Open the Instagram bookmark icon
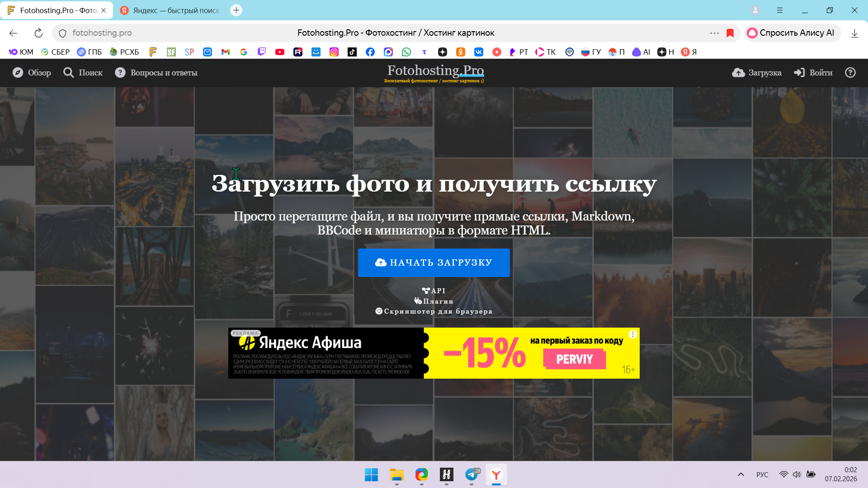The image size is (868, 488). (x=334, y=52)
